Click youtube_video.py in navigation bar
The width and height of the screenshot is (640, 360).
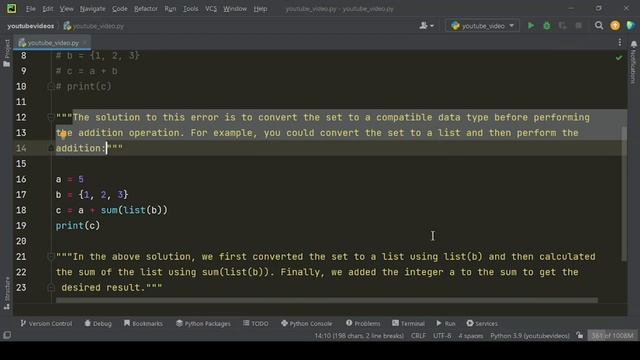[94, 26]
